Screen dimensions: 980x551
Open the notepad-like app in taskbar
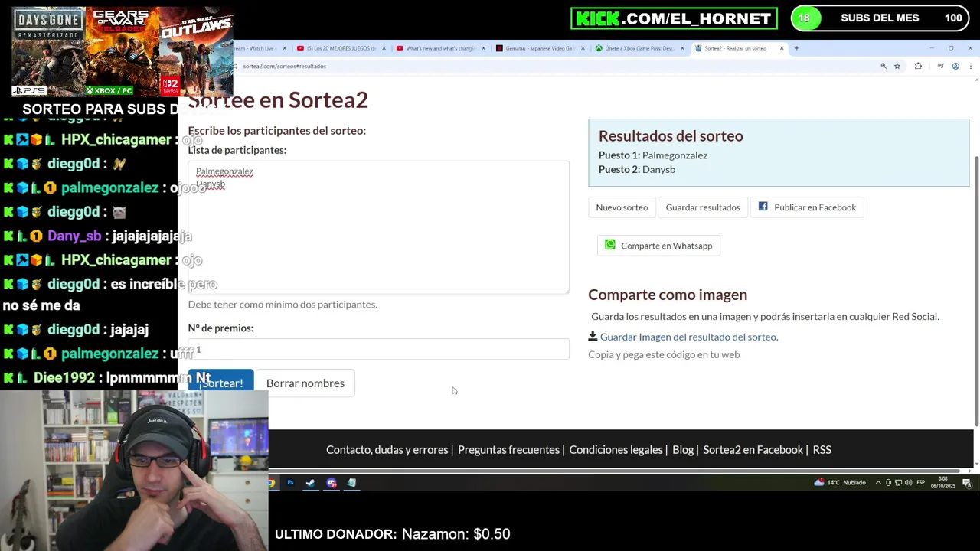tap(351, 483)
